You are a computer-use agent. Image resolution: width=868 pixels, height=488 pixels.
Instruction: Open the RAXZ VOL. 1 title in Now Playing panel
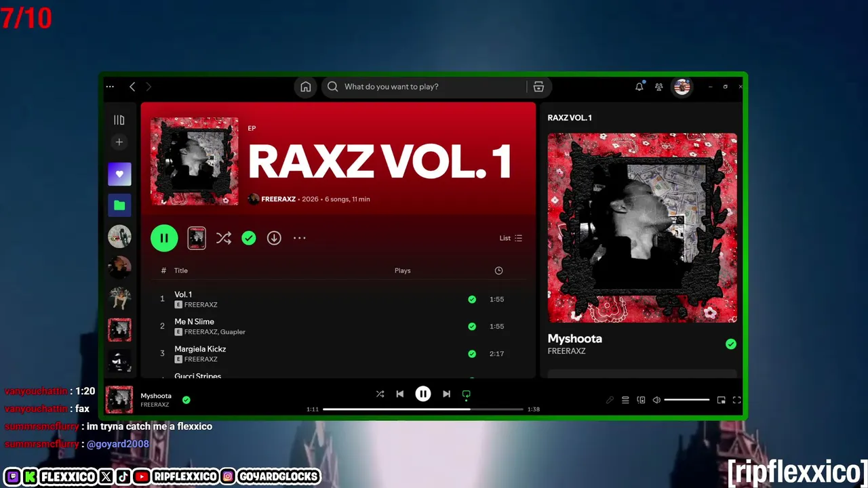click(570, 118)
